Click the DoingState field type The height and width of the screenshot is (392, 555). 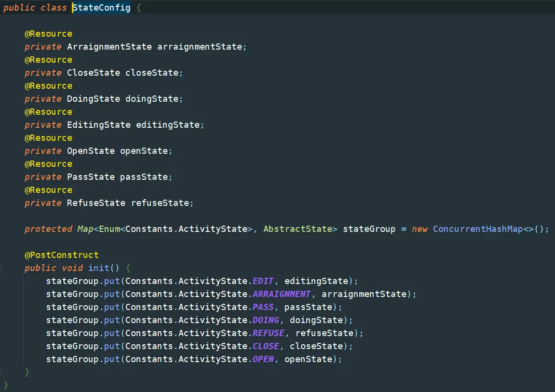93,99
